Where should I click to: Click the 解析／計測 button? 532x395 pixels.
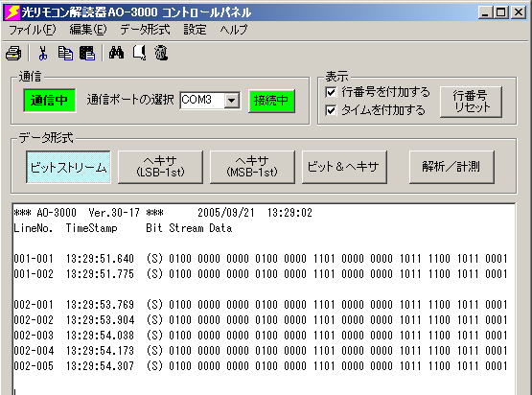(x=451, y=167)
